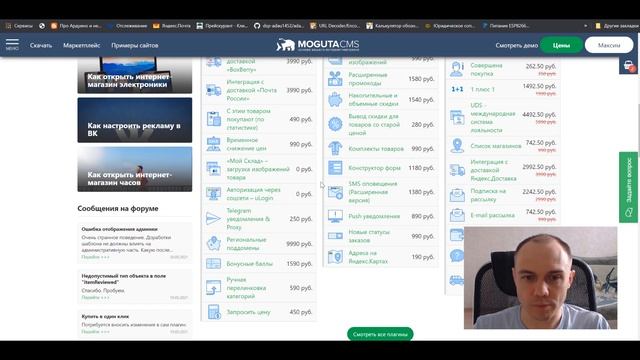The height and width of the screenshot is (360, 640).
Task: Click the piggy bank icon for Накопительные скидки
Action: (335, 100)
